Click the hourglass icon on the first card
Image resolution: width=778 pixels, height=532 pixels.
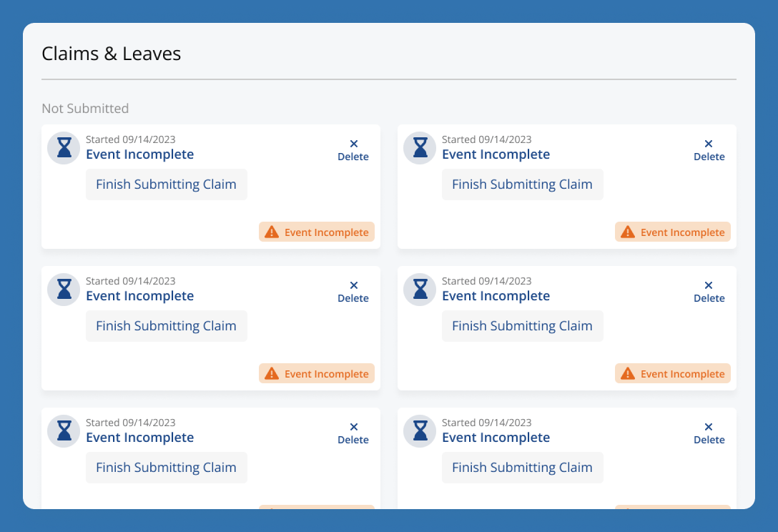[63, 148]
